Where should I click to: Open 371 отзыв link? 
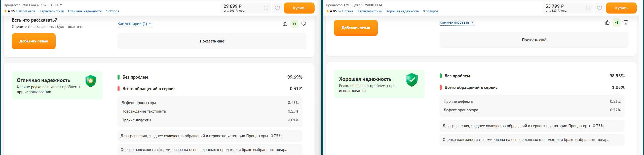coord(346,11)
